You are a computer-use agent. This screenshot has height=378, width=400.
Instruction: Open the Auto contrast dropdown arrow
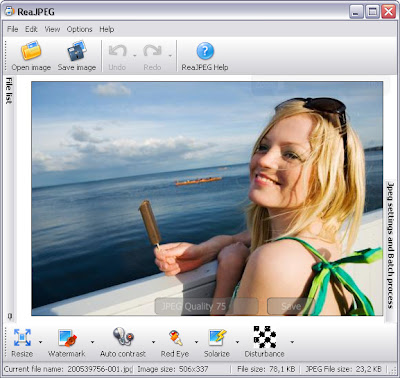153,342
